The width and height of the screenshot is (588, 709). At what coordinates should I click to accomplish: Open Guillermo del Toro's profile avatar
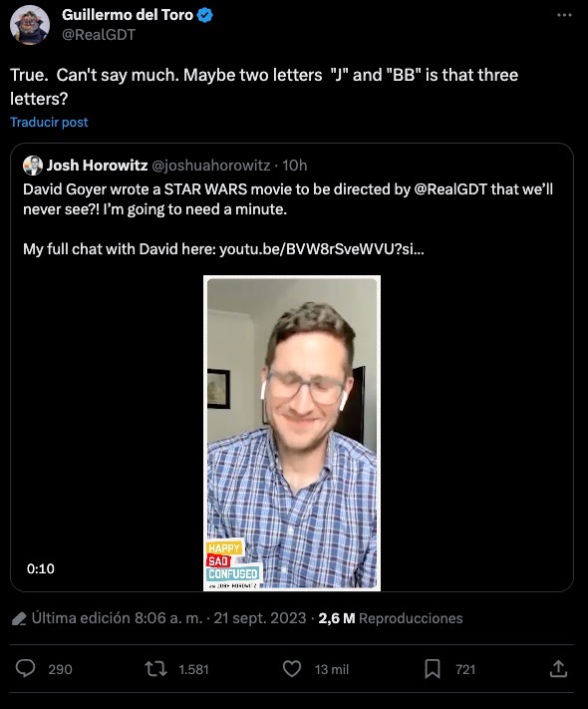point(30,25)
